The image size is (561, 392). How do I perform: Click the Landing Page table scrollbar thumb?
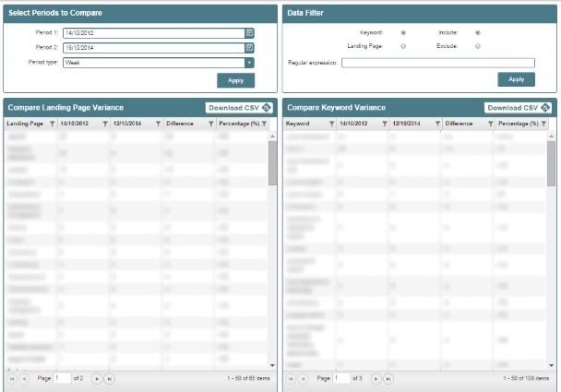click(272, 163)
